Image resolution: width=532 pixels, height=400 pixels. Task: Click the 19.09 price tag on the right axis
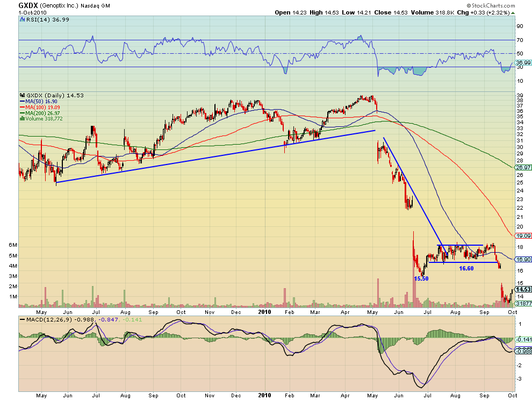pyautogui.click(x=523, y=235)
